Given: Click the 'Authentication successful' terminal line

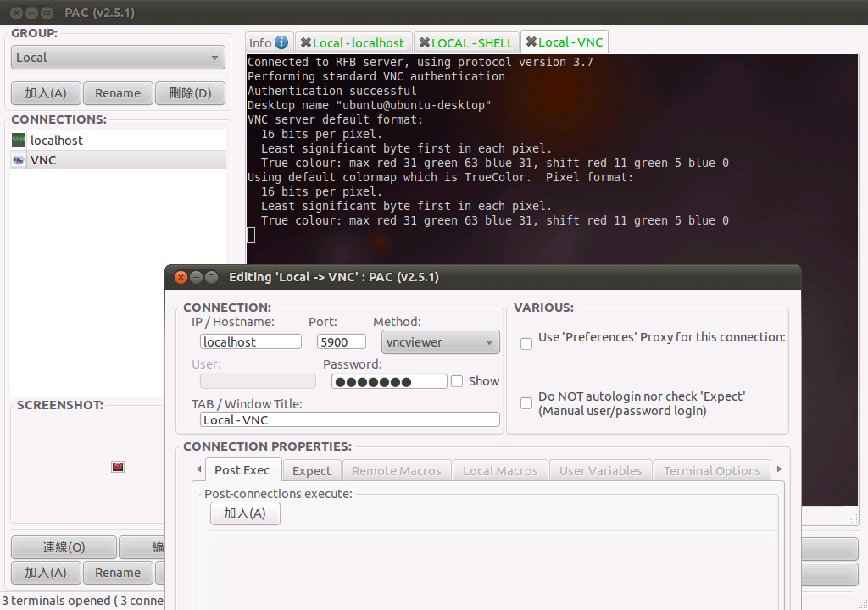Looking at the screenshot, I should coord(331,91).
